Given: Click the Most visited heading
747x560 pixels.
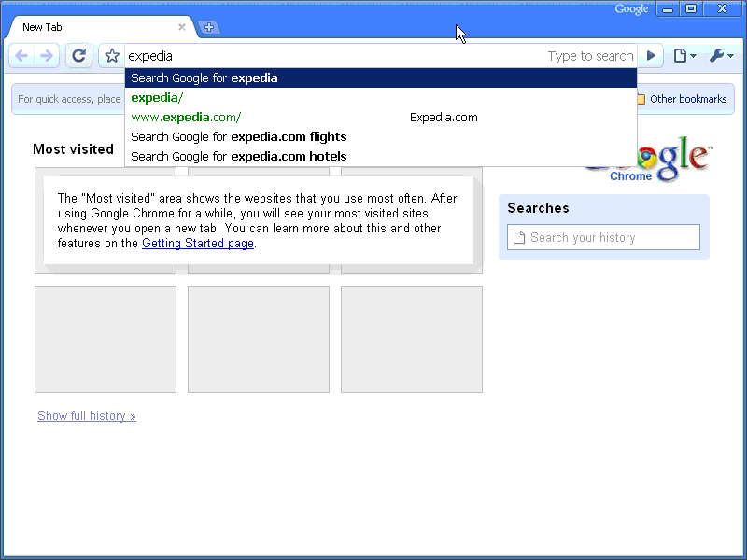Looking at the screenshot, I should pyautogui.click(x=74, y=149).
